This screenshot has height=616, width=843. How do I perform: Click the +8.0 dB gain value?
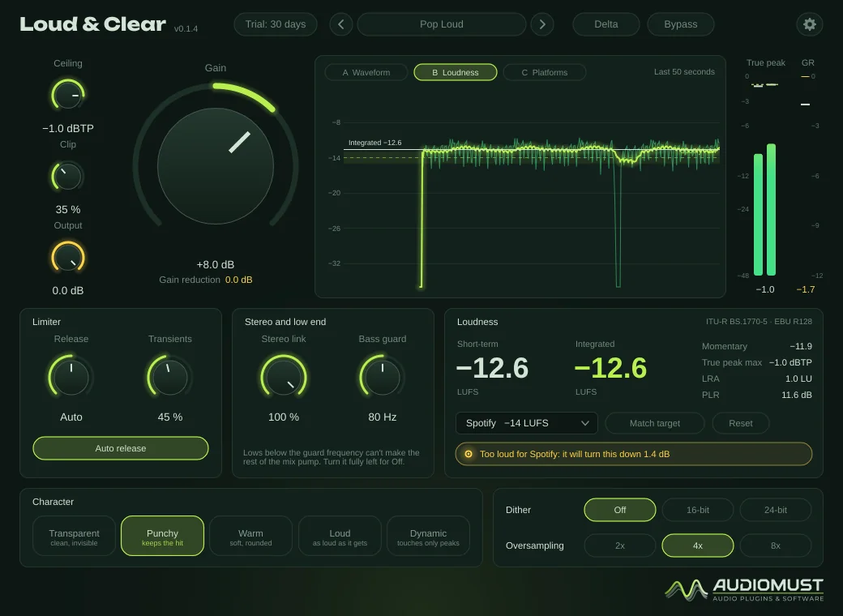215,264
